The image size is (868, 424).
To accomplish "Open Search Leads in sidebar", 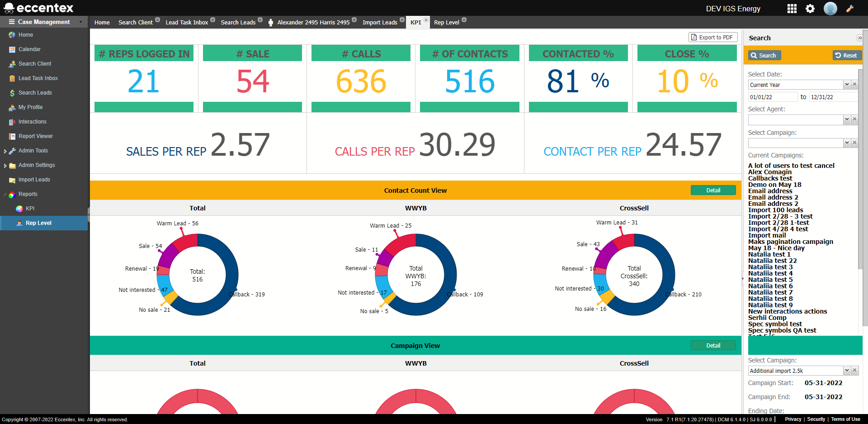I will click(35, 93).
